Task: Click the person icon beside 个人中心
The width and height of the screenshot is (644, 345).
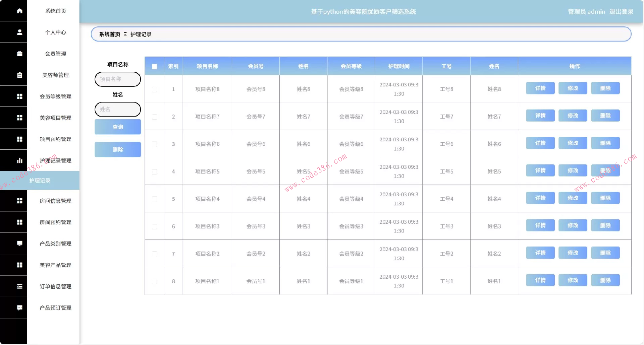Action: click(x=20, y=32)
